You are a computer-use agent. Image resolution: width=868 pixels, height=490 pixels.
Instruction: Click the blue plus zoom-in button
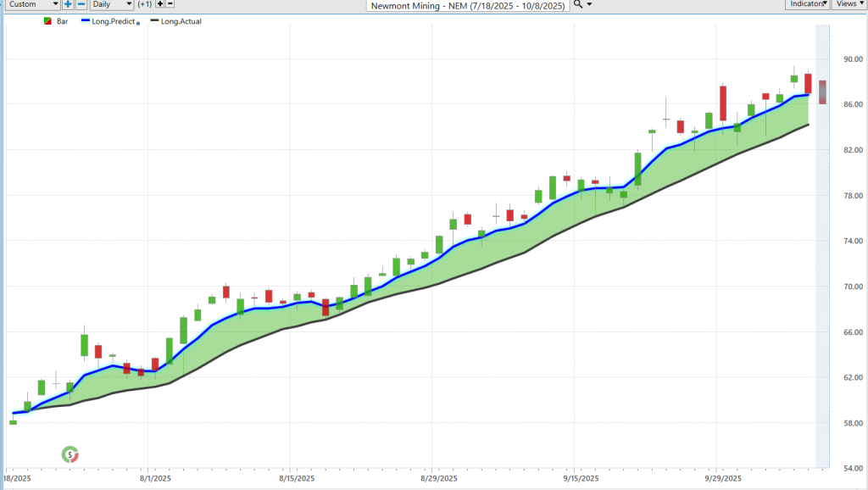(68, 4)
